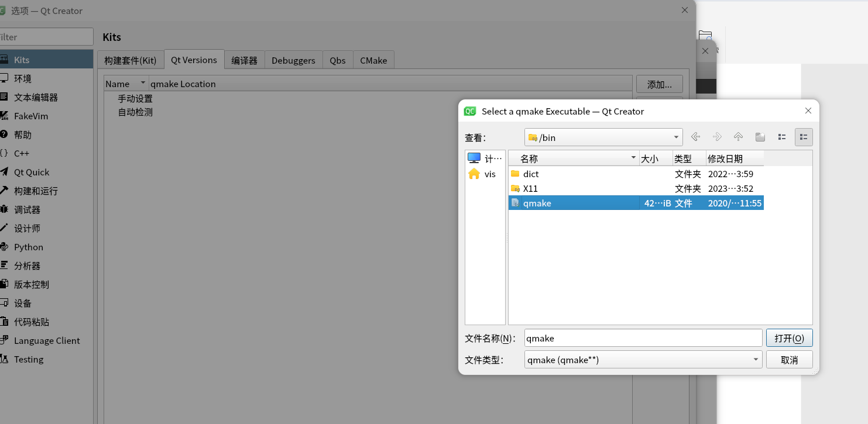
Task: Switch to 构建套件(Kit) tab
Action: (131, 60)
